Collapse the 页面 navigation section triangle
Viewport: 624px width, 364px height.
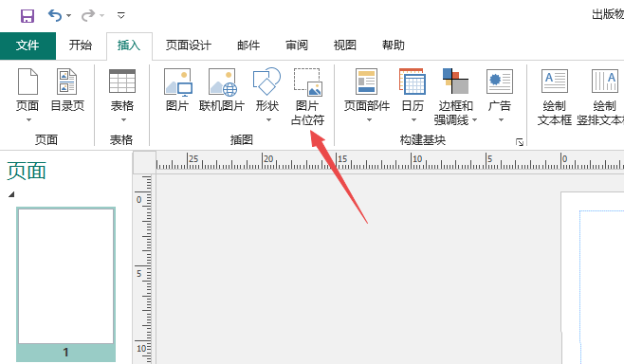(11, 194)
